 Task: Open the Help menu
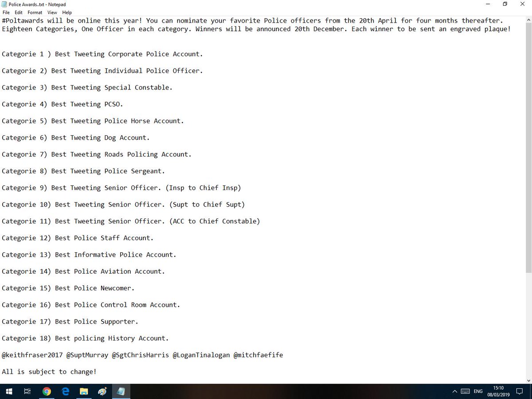pyautogui.click(x=67, y=12)
